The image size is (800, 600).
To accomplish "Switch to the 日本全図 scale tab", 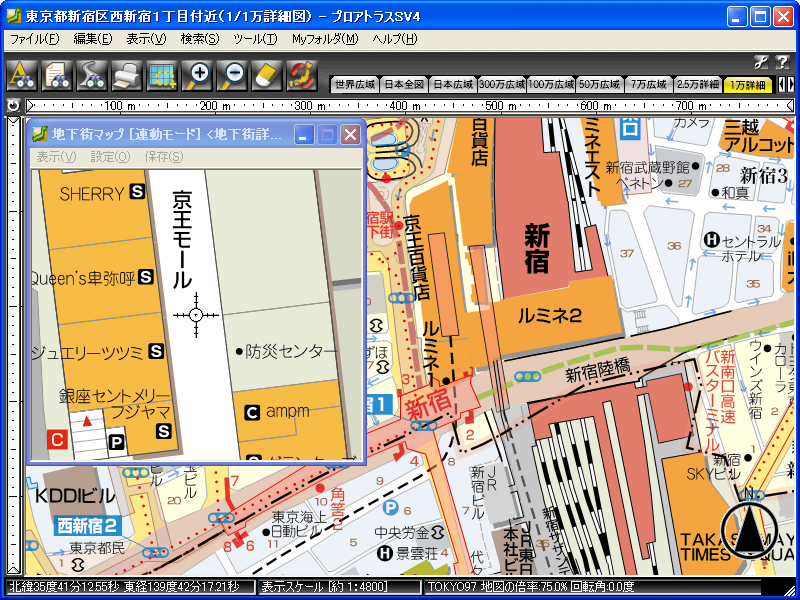I will (404, 84).
